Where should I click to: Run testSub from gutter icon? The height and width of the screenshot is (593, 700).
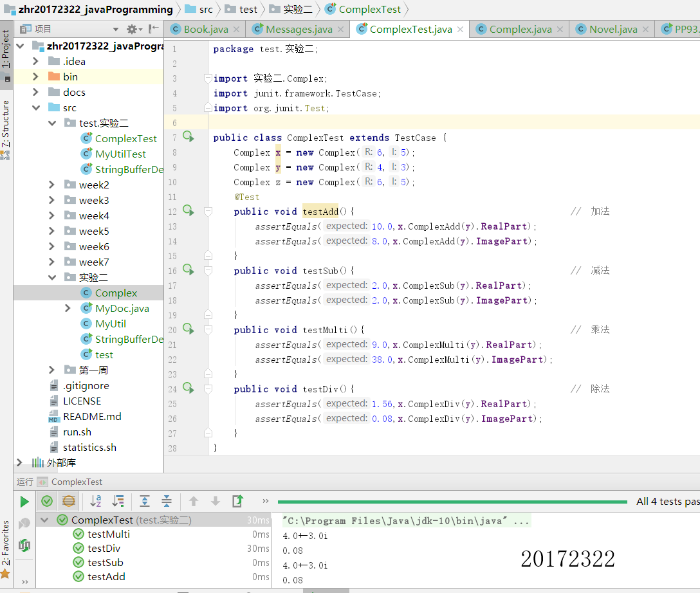(x=189, y=270)
